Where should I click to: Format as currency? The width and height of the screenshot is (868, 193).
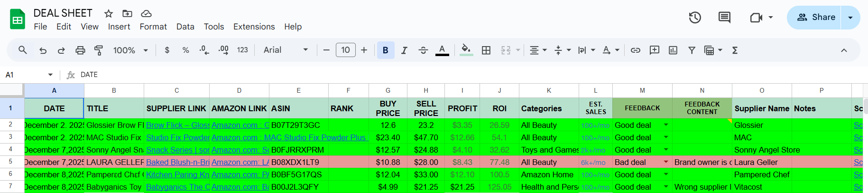click(x=167, y=50)
